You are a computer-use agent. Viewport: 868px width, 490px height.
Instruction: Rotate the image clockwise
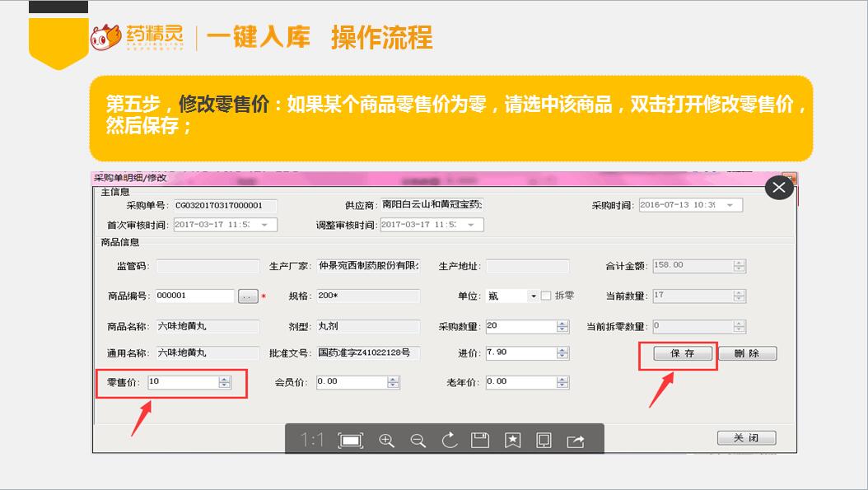coord(450,441)
